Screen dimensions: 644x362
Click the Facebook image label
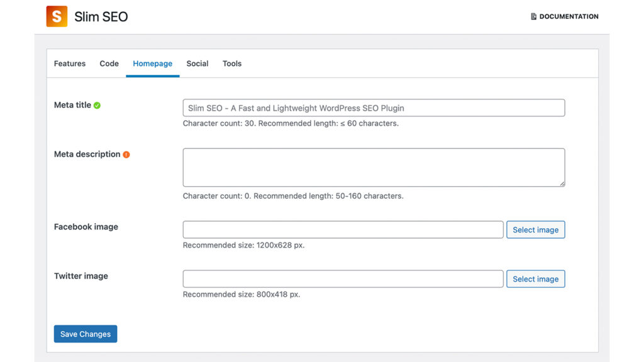coord(86,227)
